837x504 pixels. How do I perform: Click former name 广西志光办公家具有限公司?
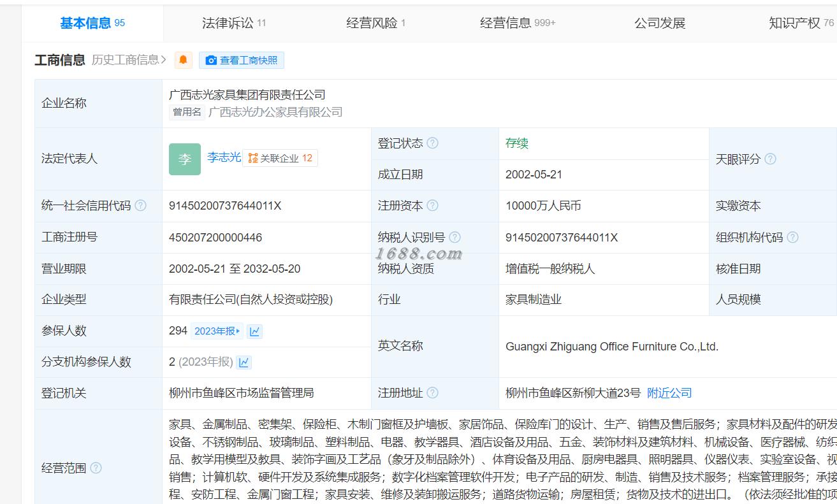coord(275,112)
